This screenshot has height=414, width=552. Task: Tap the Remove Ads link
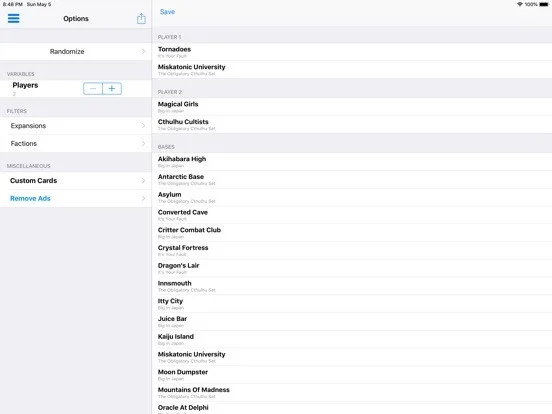(x=30, y=199)
